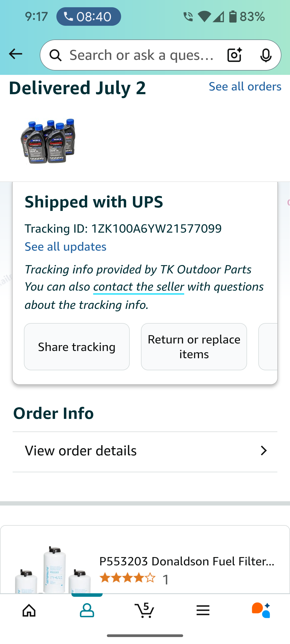Expand View order details chevron
Screen dimensions: 290x644
(264, 451)
